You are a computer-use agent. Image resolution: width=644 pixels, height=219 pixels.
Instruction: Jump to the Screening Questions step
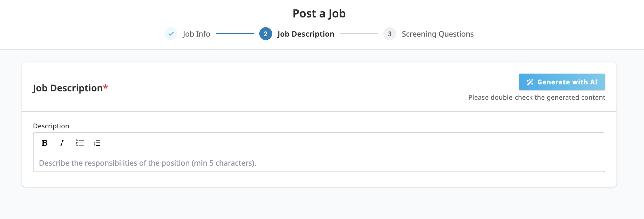(x=437, y=34)
